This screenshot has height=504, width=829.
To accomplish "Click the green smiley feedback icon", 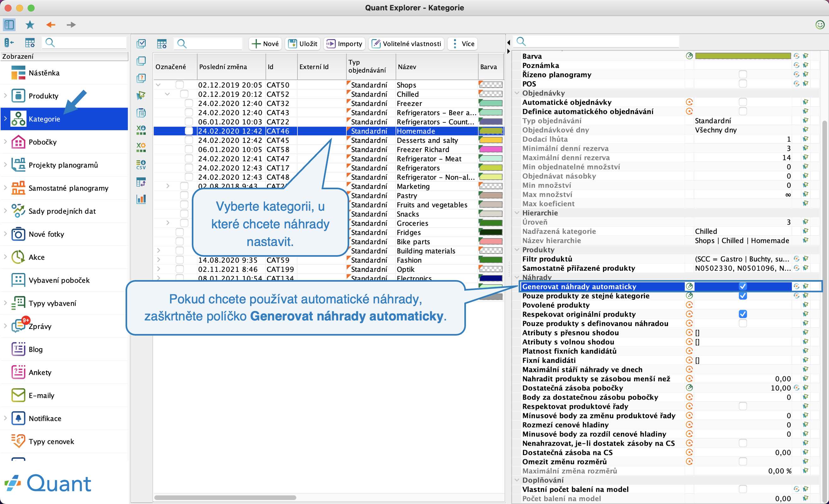I will [x=820, y=25].
